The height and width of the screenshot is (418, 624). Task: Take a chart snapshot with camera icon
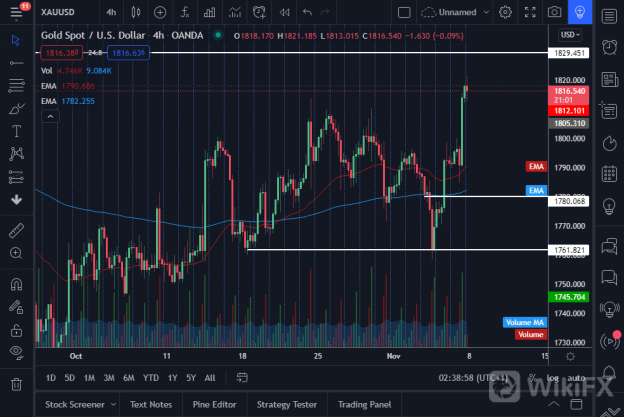pyautogui.click(x=554, y=12)
